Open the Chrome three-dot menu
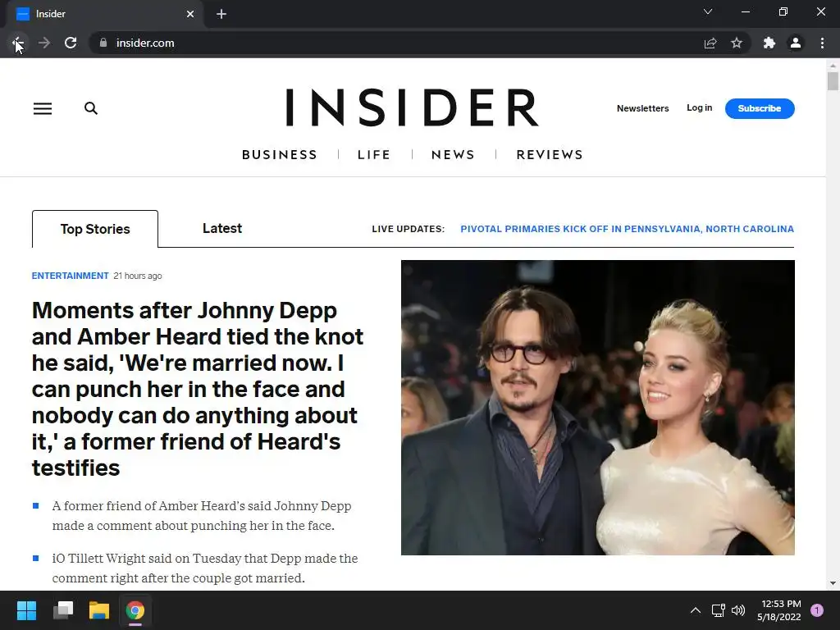840x630 pixels. tap(822, 43)
